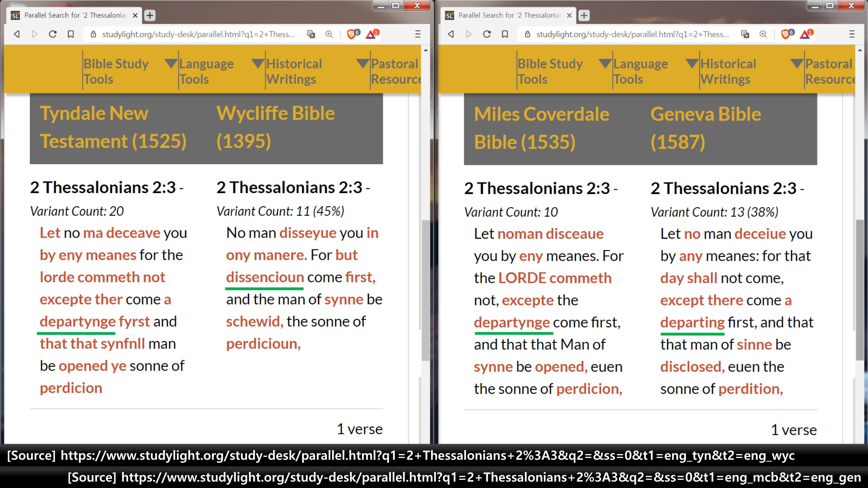868x488 pixels.
Task: Open the hamburger menu in the right browser
Action: click(x=852, y=34)
